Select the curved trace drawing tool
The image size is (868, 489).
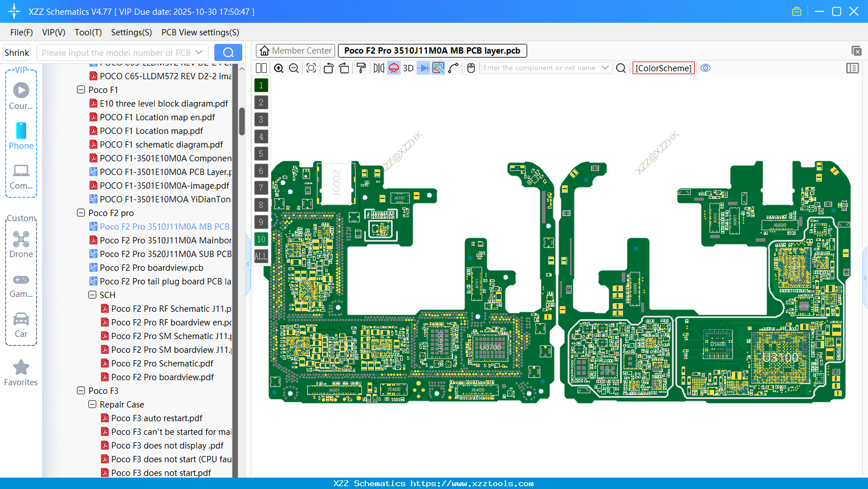tap(454, 68)
